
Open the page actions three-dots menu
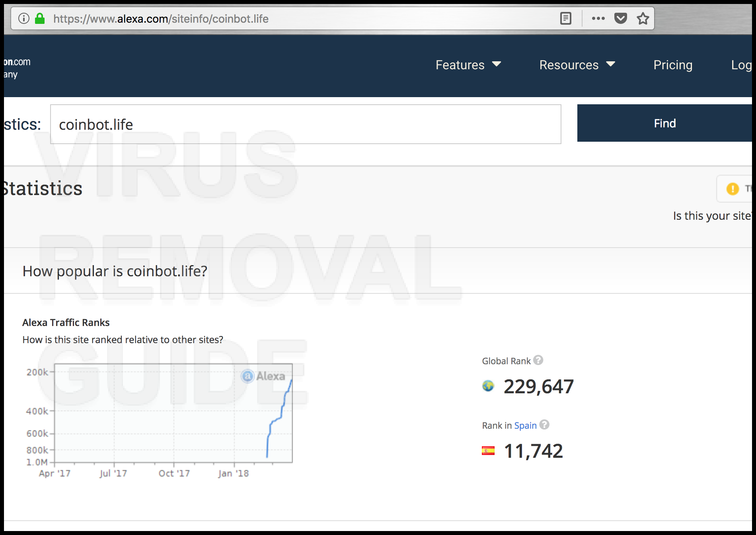[598, 18]
